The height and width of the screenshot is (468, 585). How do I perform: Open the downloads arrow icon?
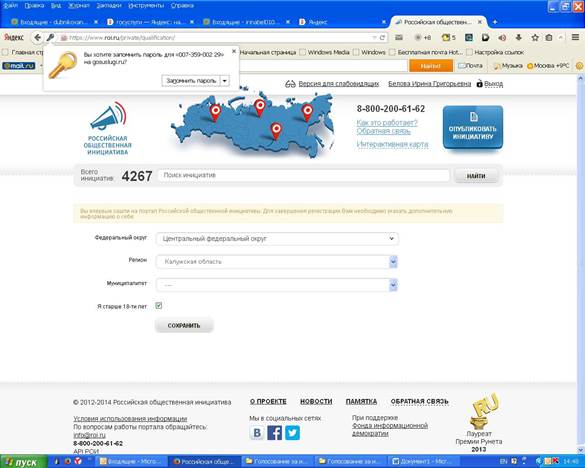(519, 37)
